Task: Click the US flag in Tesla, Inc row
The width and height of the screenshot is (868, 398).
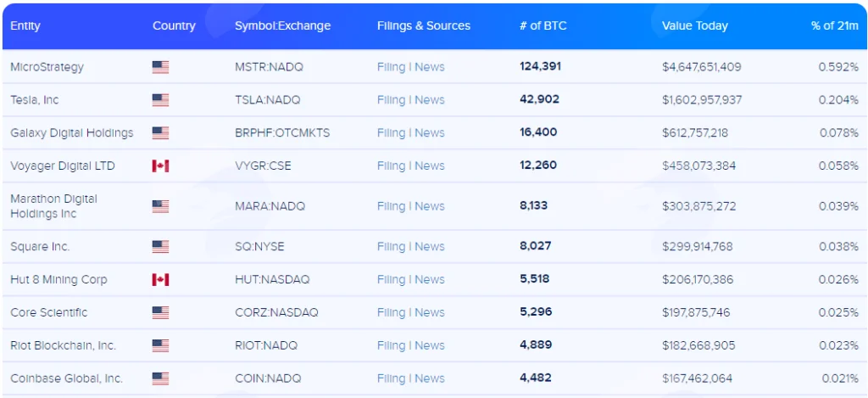Action: point(160,100)
